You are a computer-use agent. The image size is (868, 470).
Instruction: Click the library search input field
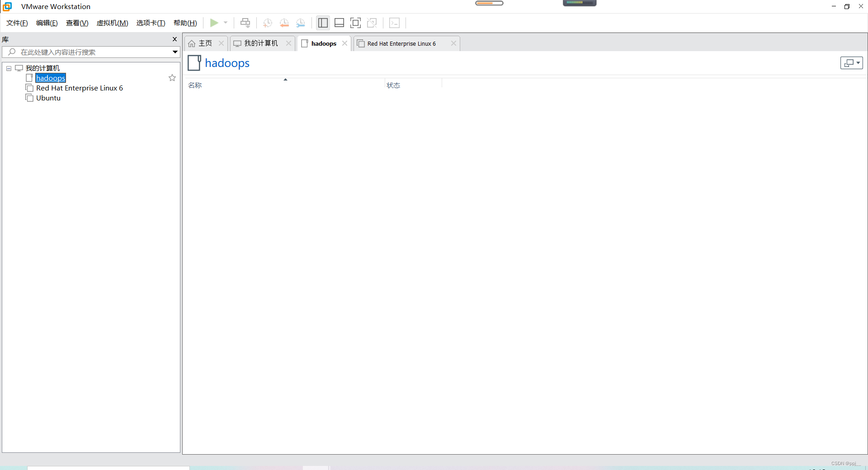click(x=90, y=52)
